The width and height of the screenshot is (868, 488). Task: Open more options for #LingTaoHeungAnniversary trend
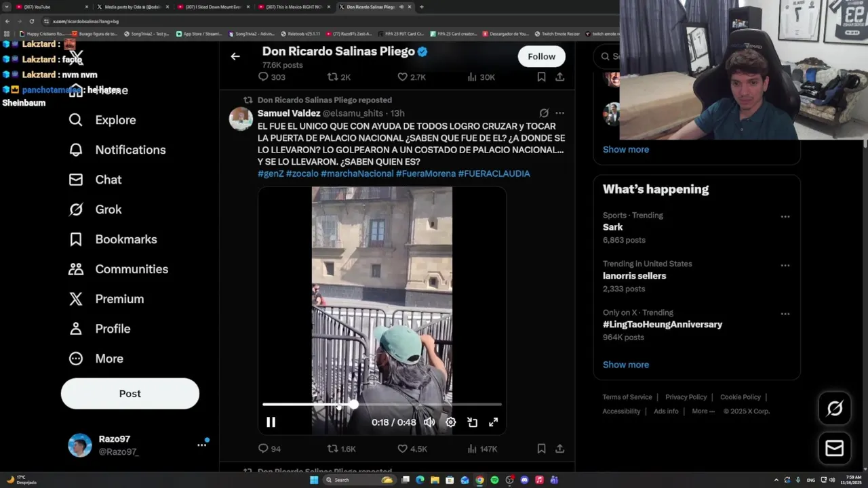785,314
